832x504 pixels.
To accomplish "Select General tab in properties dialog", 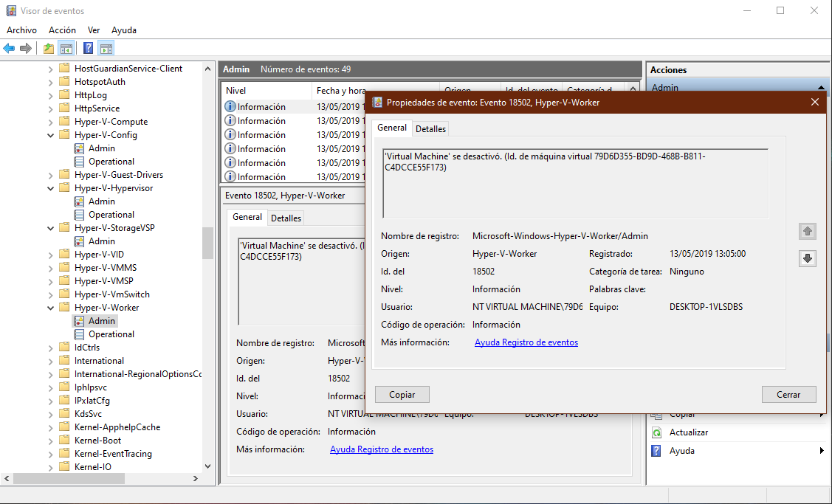I will 392,128.
